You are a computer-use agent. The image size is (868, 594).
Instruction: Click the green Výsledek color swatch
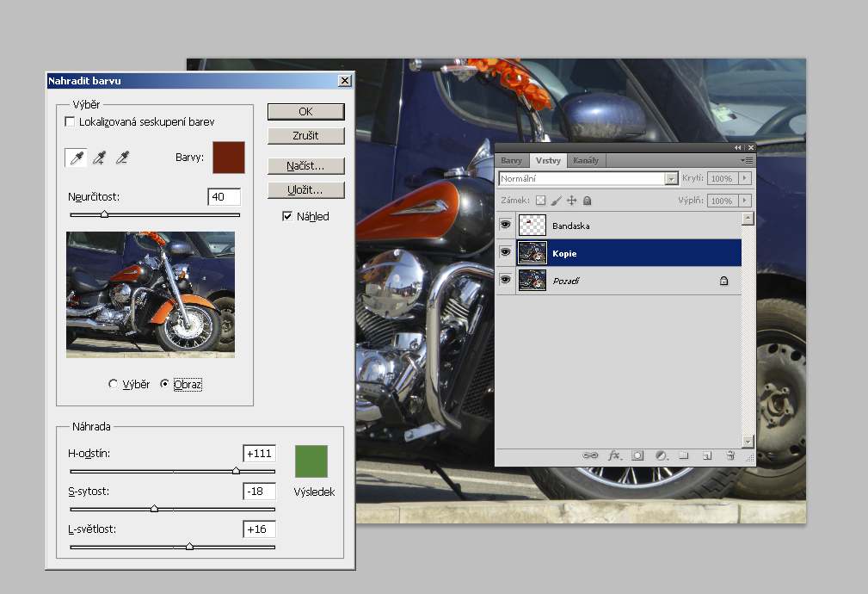click(x=311, y=461)
